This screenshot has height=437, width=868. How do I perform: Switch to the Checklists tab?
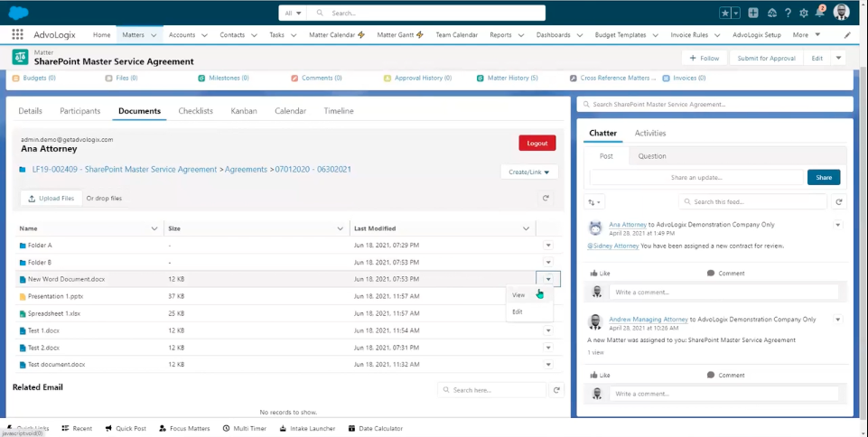click(195, 111)
